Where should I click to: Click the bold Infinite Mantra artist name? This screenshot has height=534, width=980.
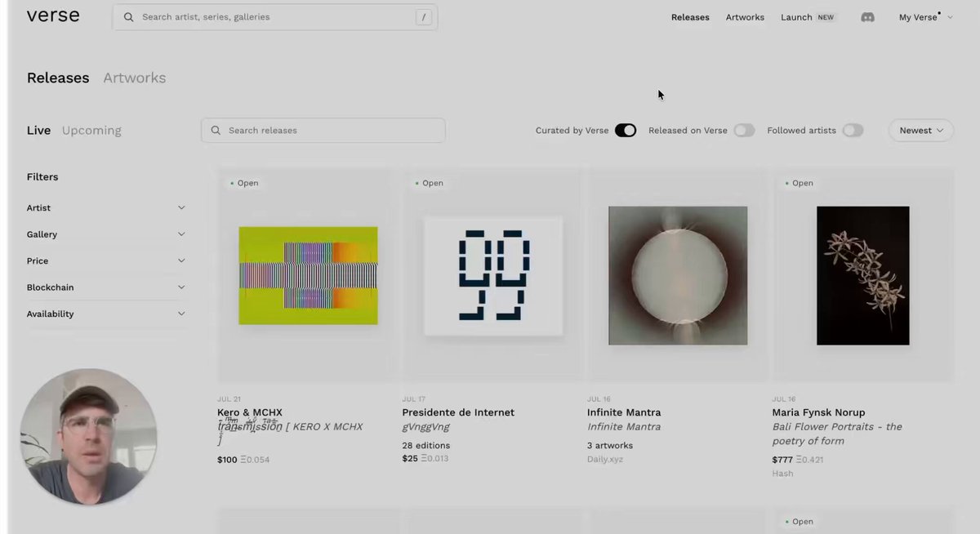point(624,413)
